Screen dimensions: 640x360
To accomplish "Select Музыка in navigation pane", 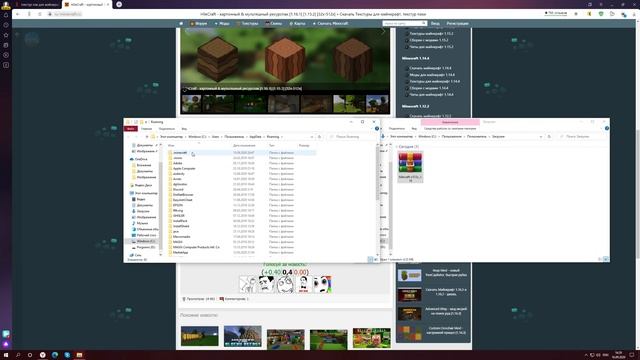I will point(142,223).
